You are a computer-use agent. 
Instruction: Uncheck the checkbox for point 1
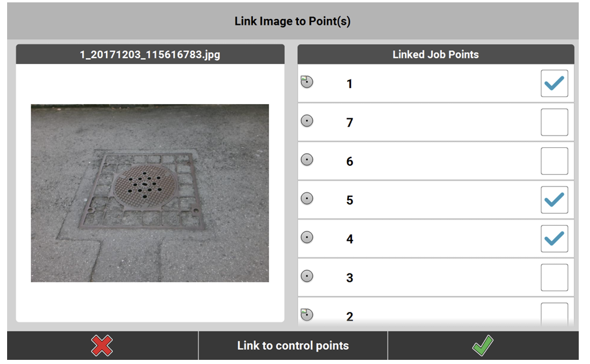click(x=554, y=83)
